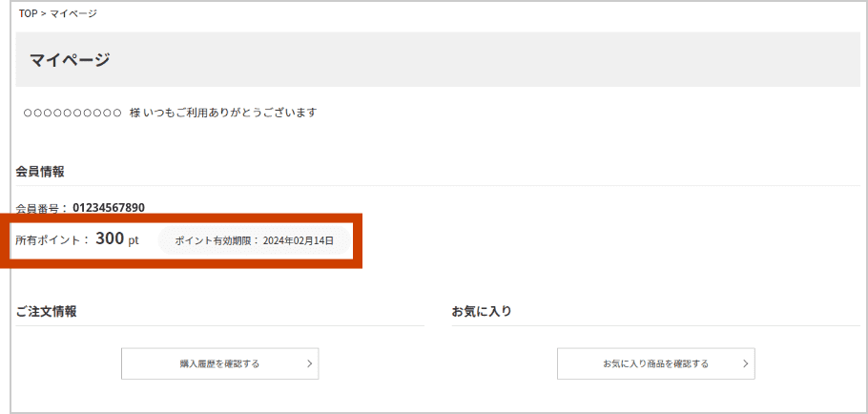The height and width of the screenshot is (414, 868).
Task: Click the ポイント有効期限 badge label
Action: tap(216, 240)
